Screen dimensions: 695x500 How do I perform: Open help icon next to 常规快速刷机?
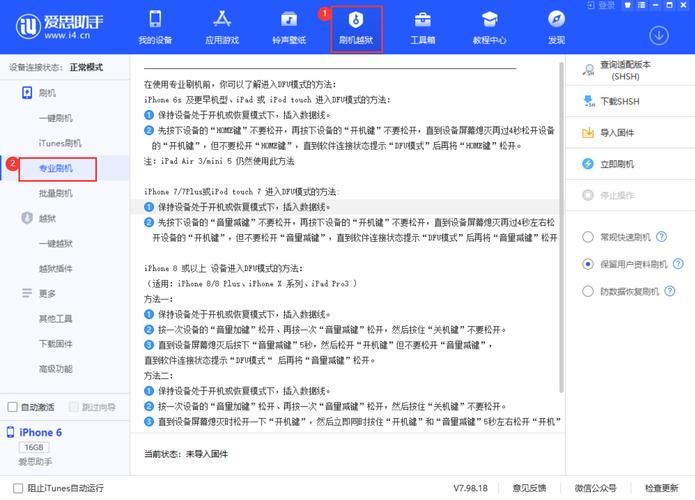(x=661, y=236)
